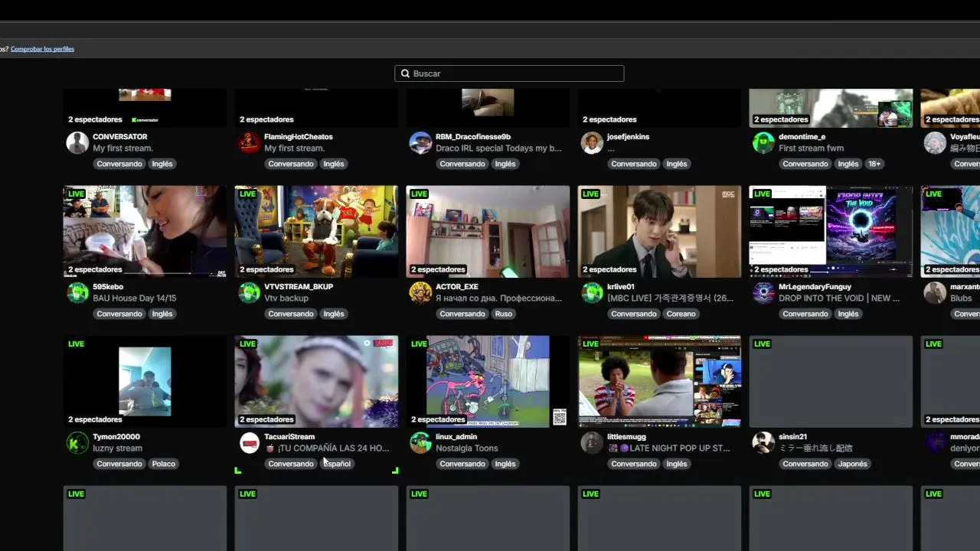Select the "Vtv backup" stream title

[x=286, y=298]
